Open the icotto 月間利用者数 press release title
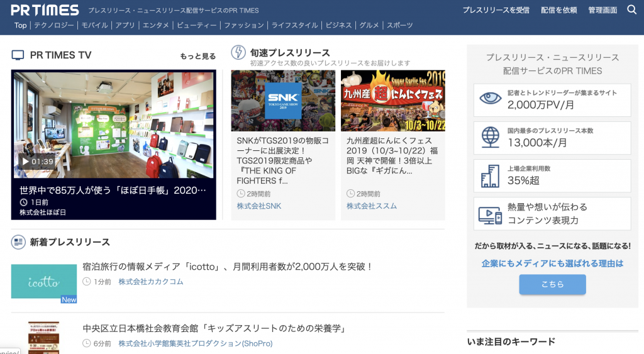 226,267
